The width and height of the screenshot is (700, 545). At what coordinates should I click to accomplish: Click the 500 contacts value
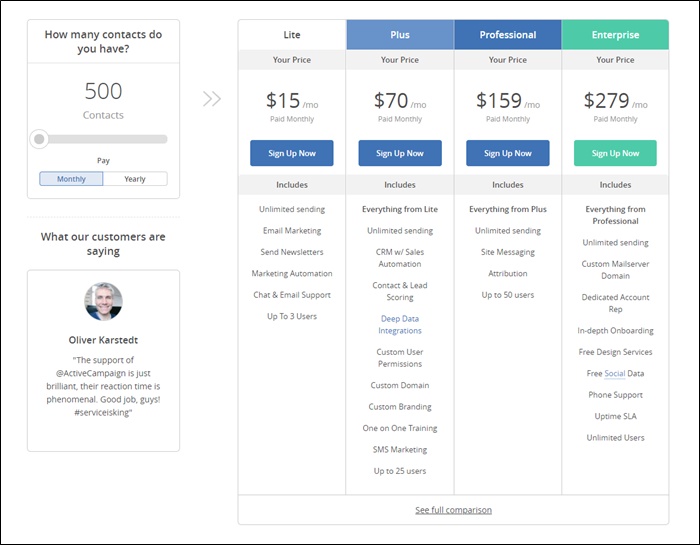pos(103,92)
